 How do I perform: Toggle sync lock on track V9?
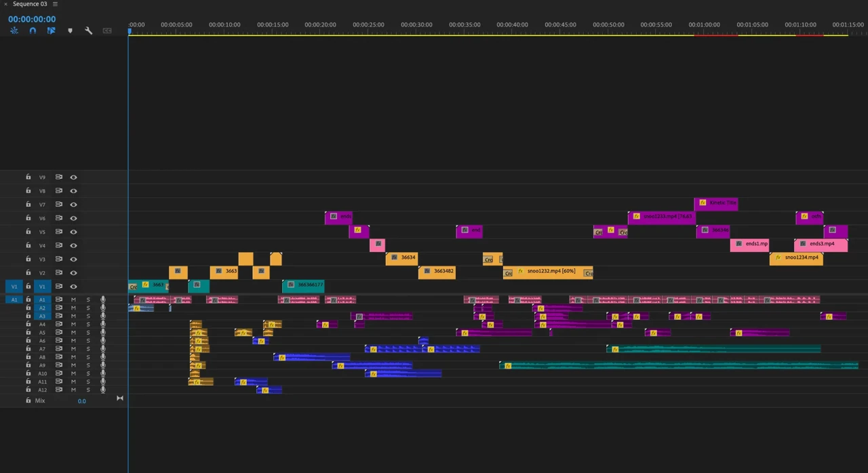pos(58,178)
